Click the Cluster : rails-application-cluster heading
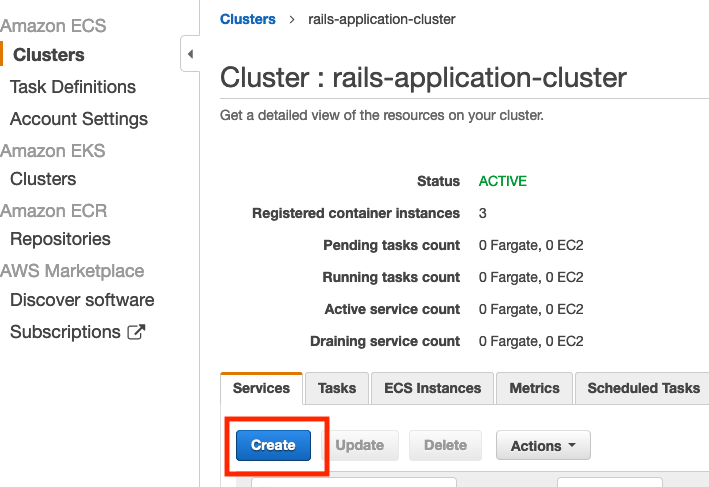Viewport: 709px width, 487px height. point(423,77)
